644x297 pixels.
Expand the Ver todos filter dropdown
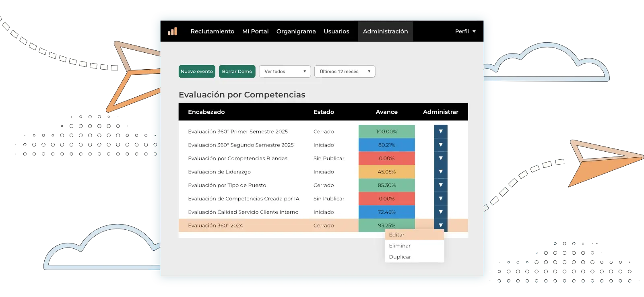pos(285,72)
